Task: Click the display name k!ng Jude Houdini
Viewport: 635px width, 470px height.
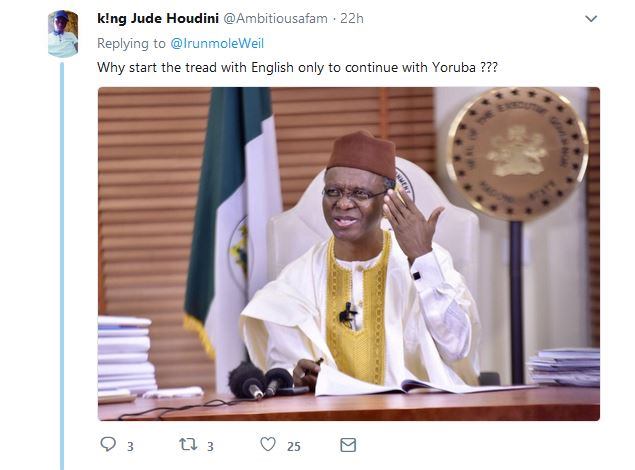Action: pos(158,19)
